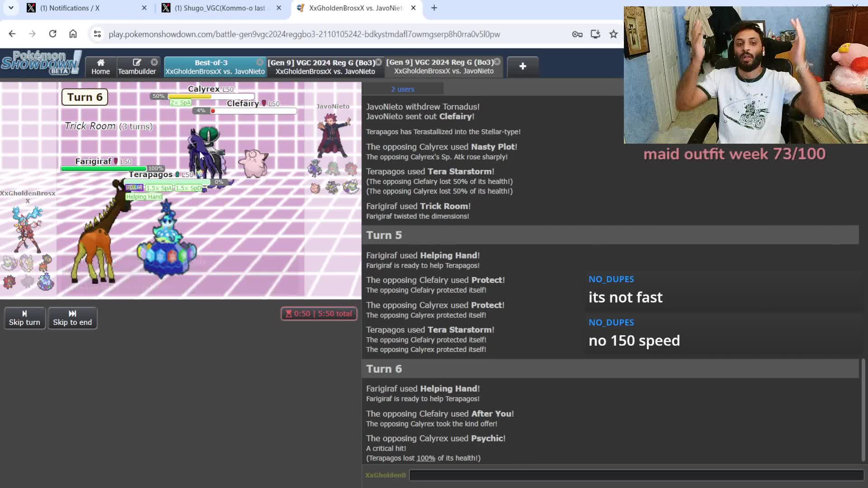
Task: Click the XxGholdenB username beside chat input
Action: [386, 475]
